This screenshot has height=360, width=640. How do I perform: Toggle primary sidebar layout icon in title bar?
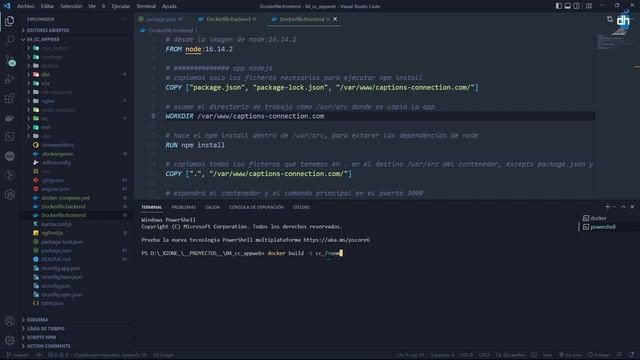(558, 6)
